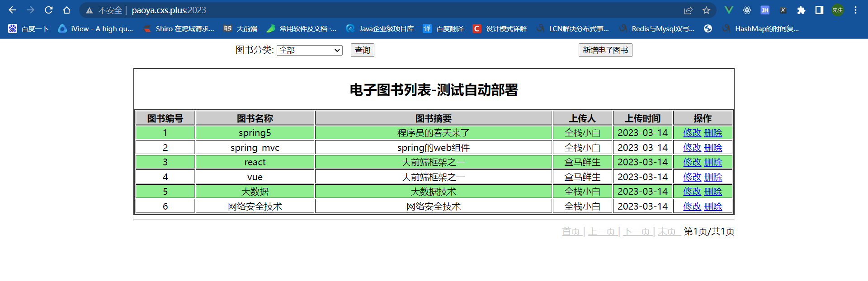
Task: Click the 上传人 column header
Action: pos(582,118)
